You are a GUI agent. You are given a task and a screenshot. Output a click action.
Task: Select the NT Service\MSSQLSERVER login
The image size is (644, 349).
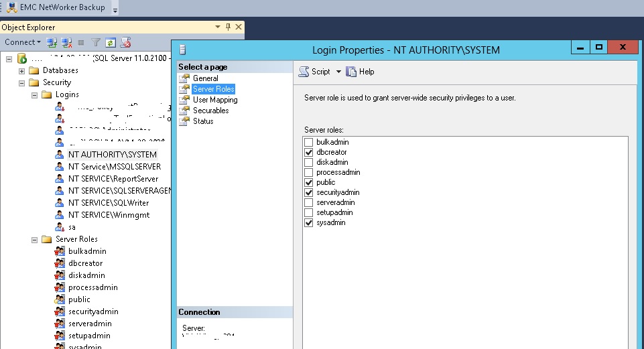click(115, 166)
